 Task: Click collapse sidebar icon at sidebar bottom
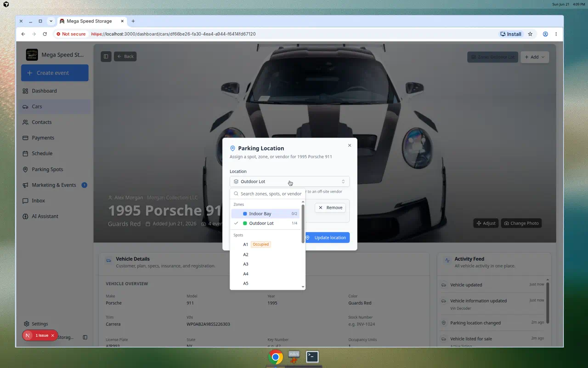85,337
